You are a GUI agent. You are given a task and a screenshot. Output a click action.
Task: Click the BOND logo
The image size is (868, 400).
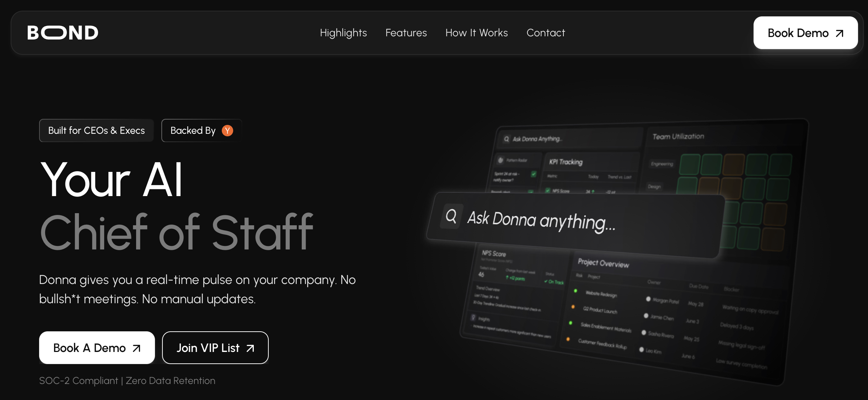(63, 33)
